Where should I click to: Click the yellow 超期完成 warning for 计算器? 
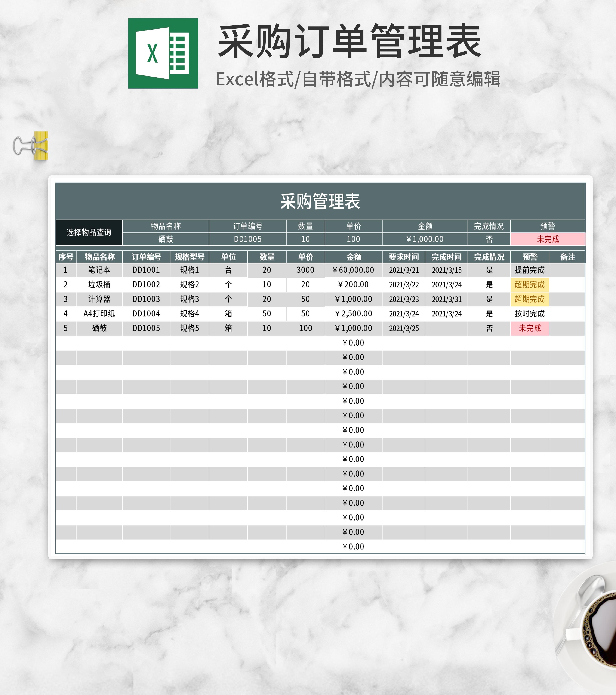530,299
